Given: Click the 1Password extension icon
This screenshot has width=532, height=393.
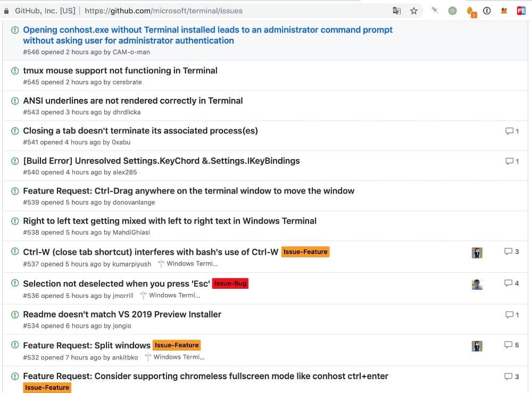Looking at the screenshot, I should (486, 11).
